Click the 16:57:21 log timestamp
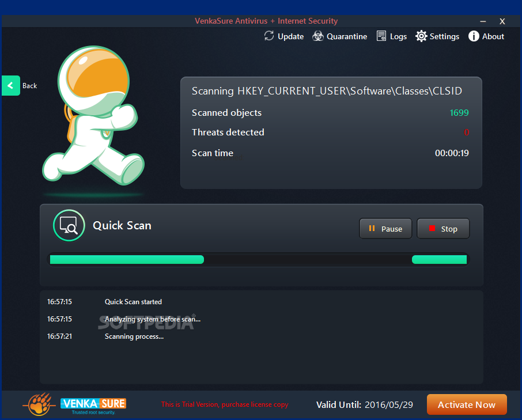 click(x=59, y=336)
